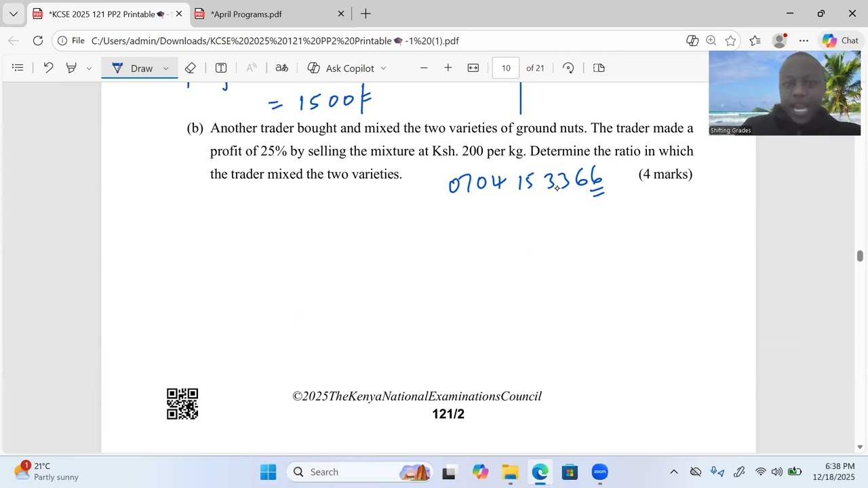Select the Add text tool
This screenshot has height=488, width=868.
click(x=221, y=68)
